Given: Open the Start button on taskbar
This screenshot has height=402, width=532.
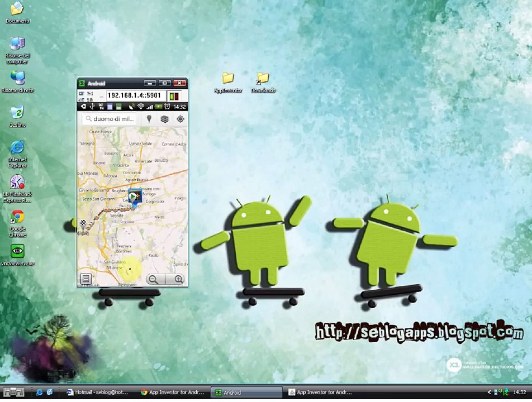Looking at the screenshot, I should tap(14, 392).
